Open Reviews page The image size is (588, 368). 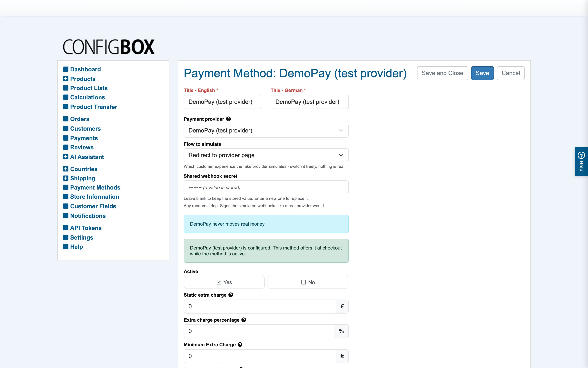click(82, 148)
